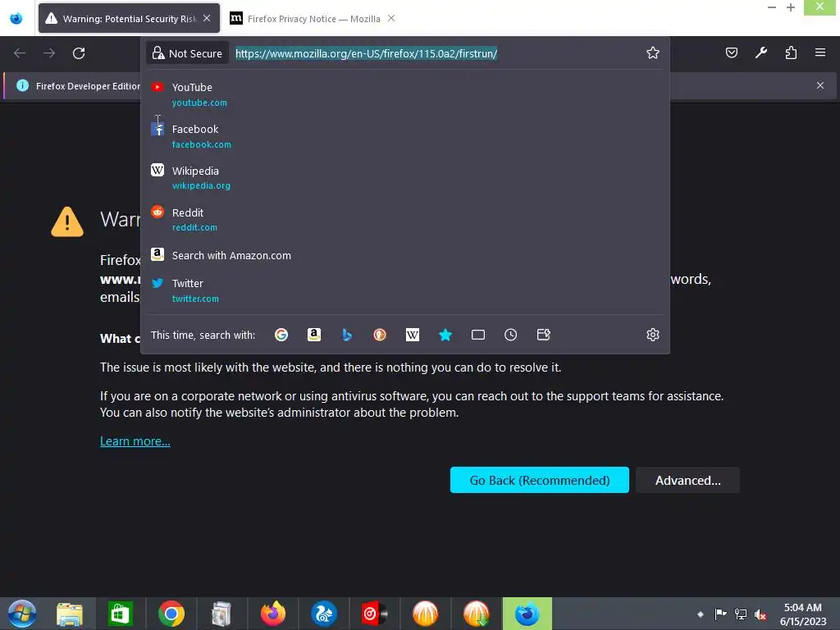This screenshot has height=630, width=840.
Task: Click the Advanced... button
Action: point(688,480)
